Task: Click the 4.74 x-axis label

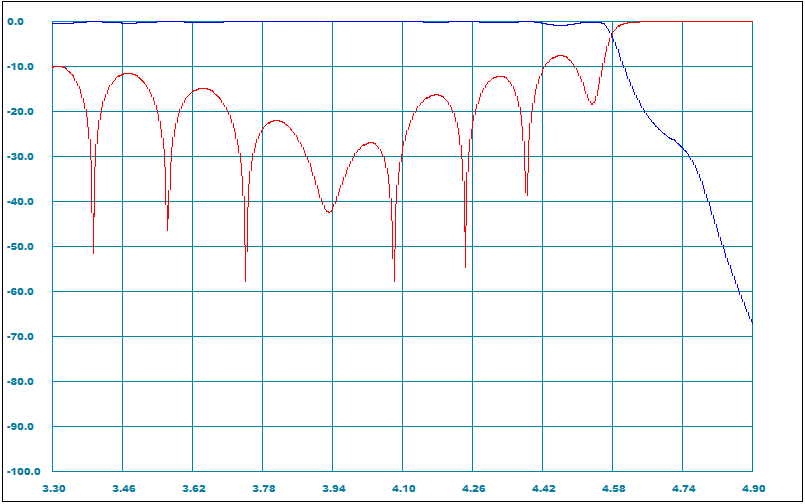Action: pos(683,487)
